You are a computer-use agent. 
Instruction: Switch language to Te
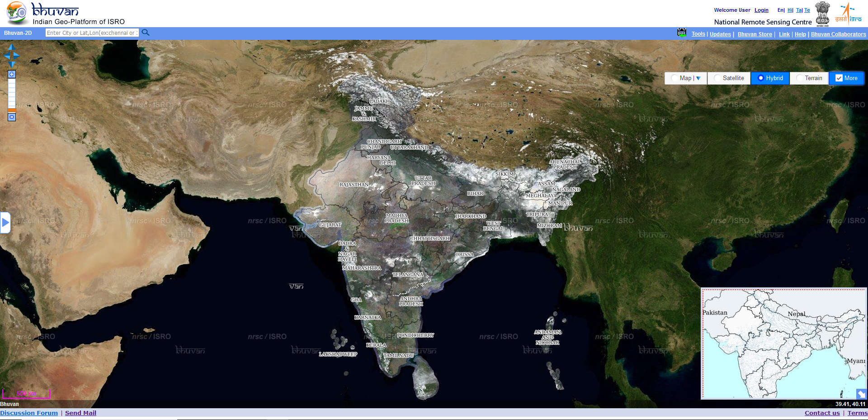[x=807, y=10]
